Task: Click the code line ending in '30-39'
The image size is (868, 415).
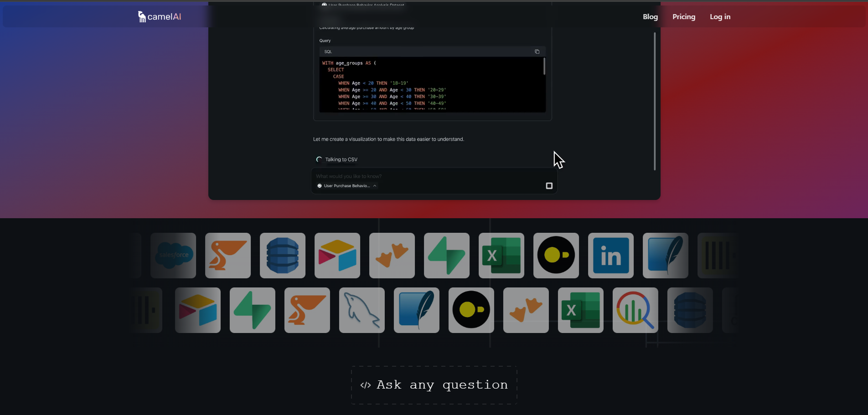Action: pos(392,97)
